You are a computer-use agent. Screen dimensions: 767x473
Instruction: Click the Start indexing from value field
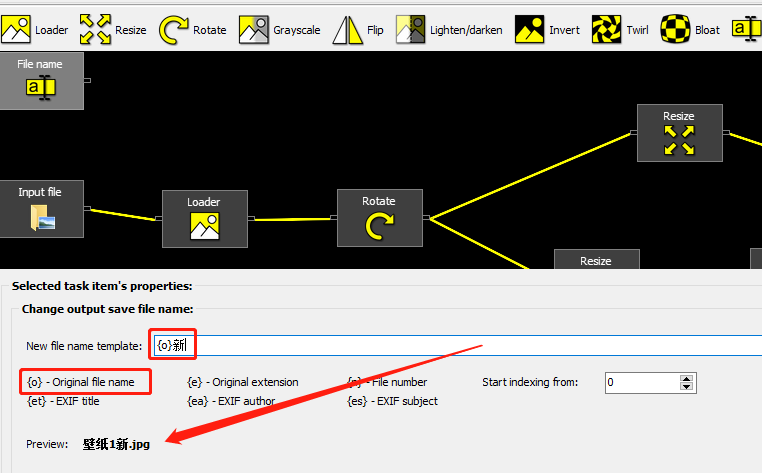(x=642, y=383)
